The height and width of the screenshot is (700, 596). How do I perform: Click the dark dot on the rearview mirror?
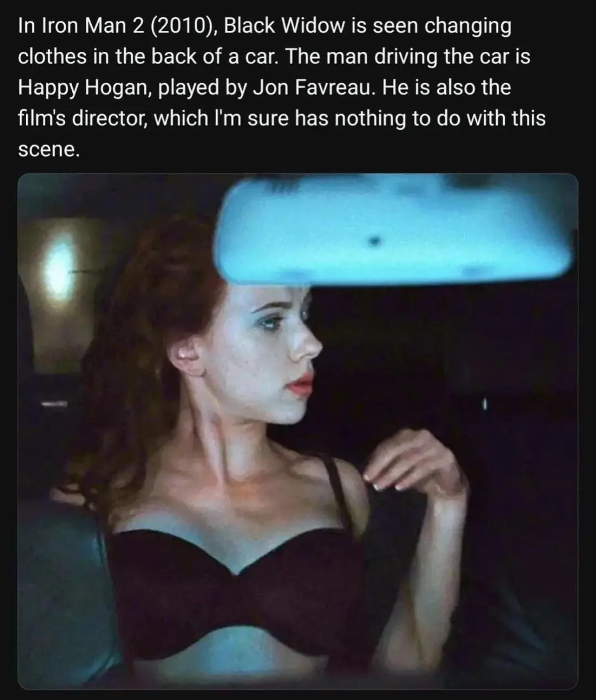376,241
